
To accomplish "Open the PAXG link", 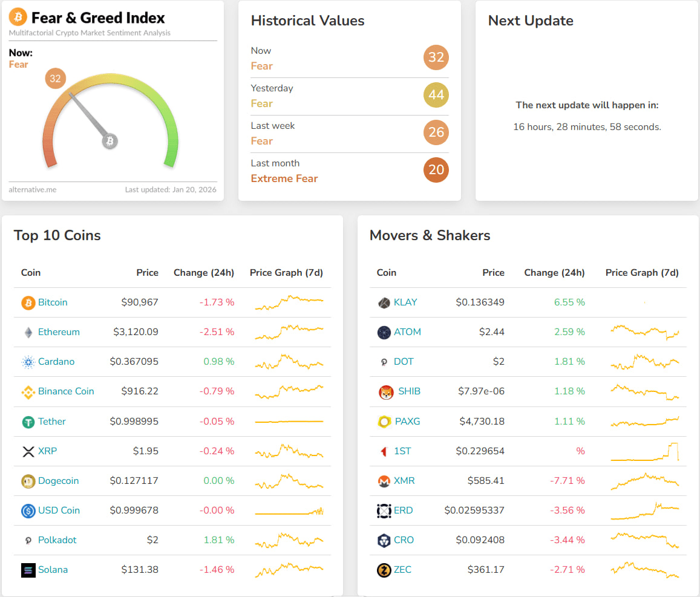I will click(x=408, y=422).
